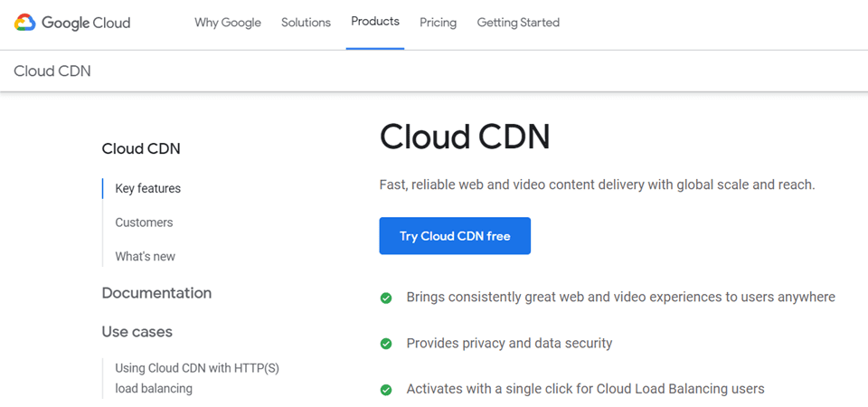
Task: Click the 'Fast, reliable web and video' tagline
Action: pyautogui.click(x=597, y=185)
